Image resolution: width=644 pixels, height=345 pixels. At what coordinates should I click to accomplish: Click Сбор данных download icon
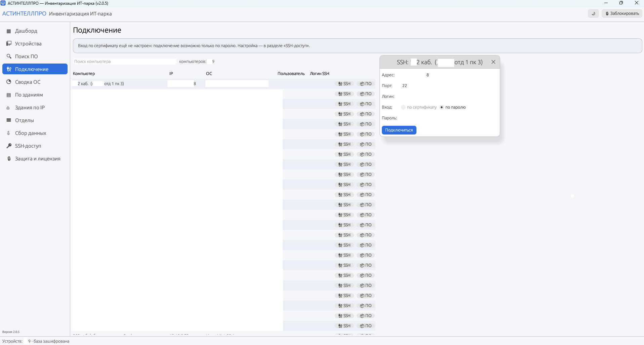(9, 133)
